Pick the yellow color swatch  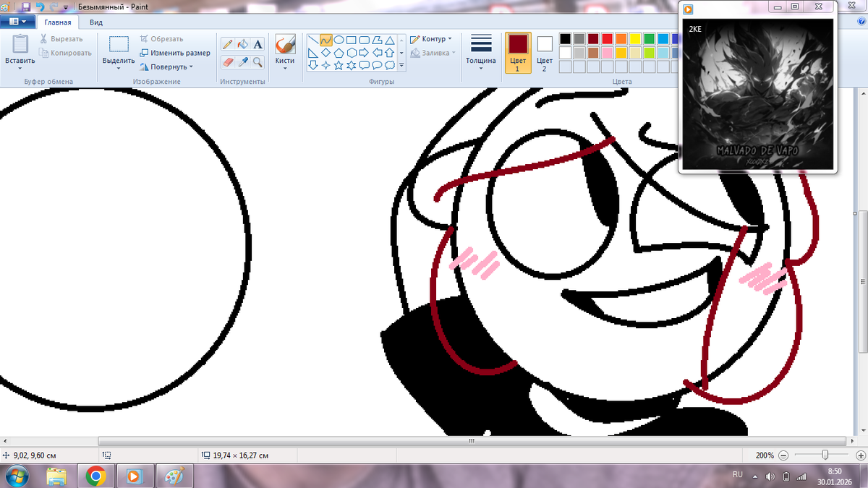tap(636, 39)
